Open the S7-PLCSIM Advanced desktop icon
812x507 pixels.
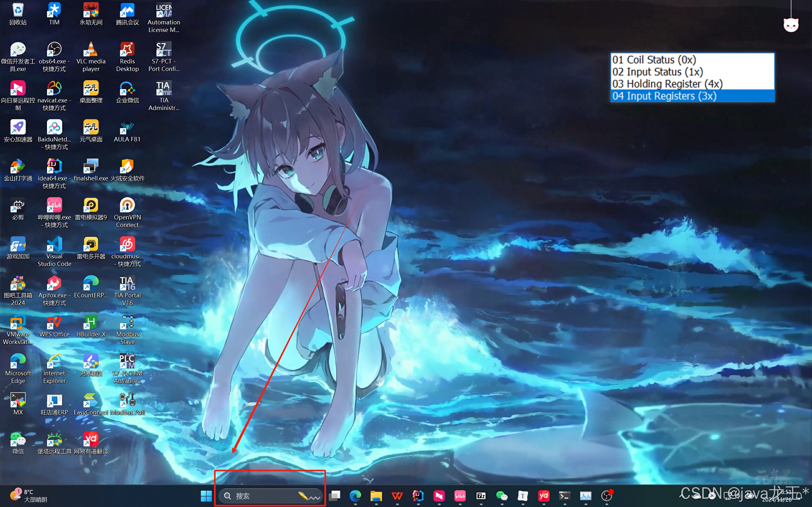127,361
